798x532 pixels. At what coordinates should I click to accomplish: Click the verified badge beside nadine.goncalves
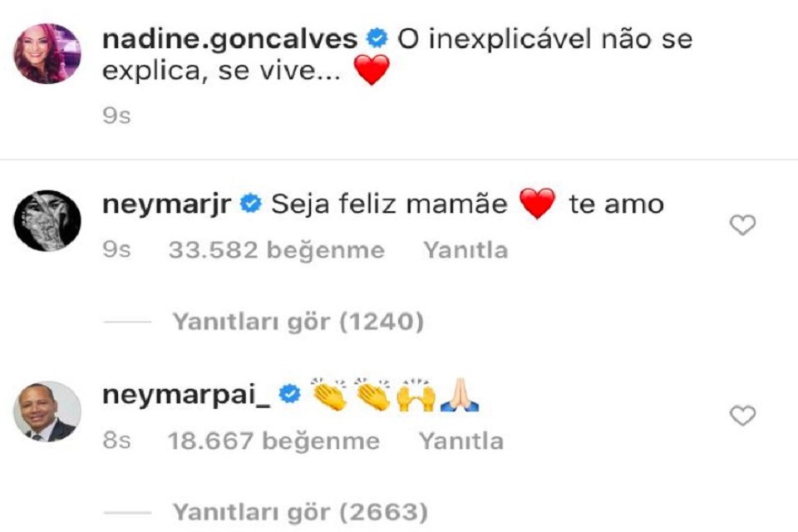pos(377,39)
